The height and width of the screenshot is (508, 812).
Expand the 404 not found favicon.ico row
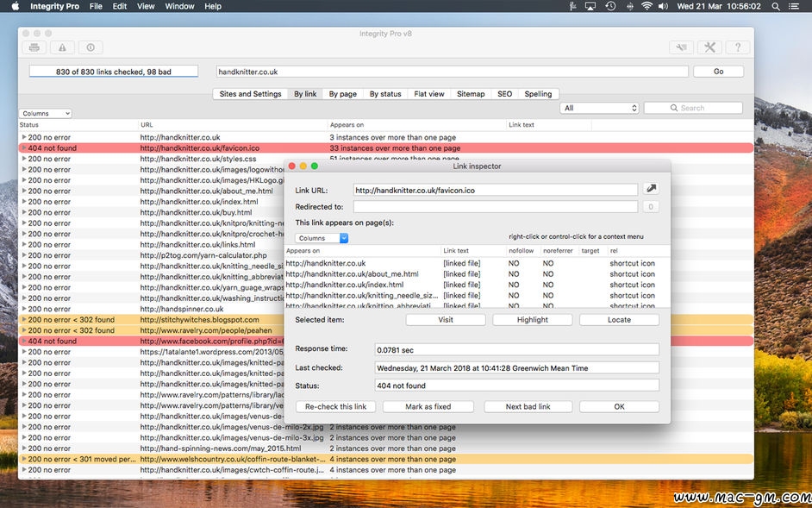24,148
